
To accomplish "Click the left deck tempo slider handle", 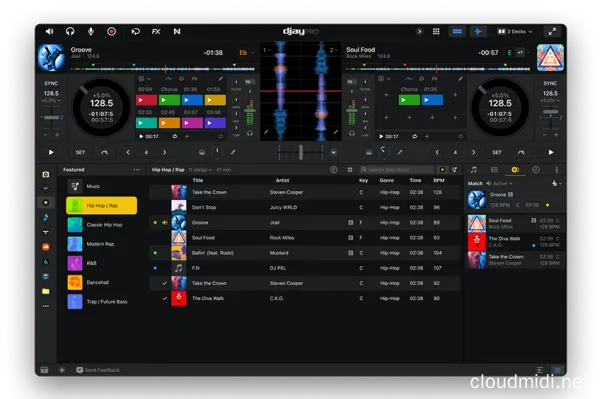I will pyautogui.click(x=51, y=117).
